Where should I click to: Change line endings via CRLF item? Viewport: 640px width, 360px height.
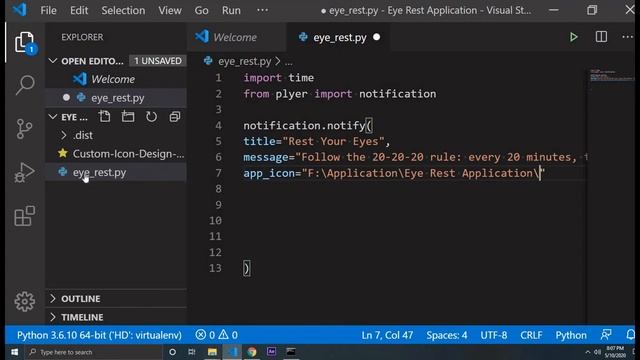point(531,335)
